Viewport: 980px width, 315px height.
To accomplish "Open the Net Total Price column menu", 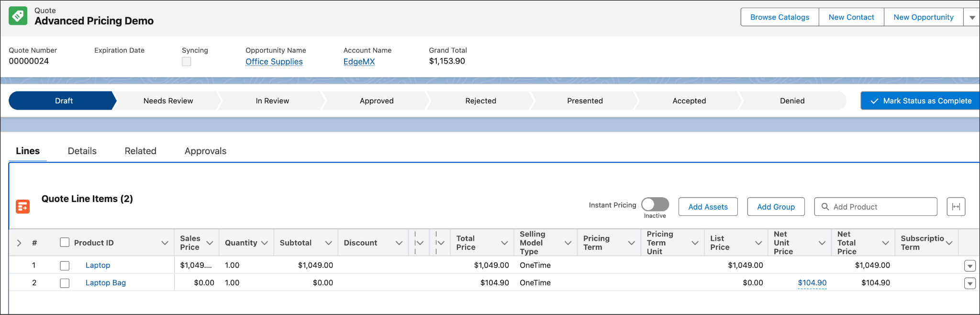I will point(885,243).
